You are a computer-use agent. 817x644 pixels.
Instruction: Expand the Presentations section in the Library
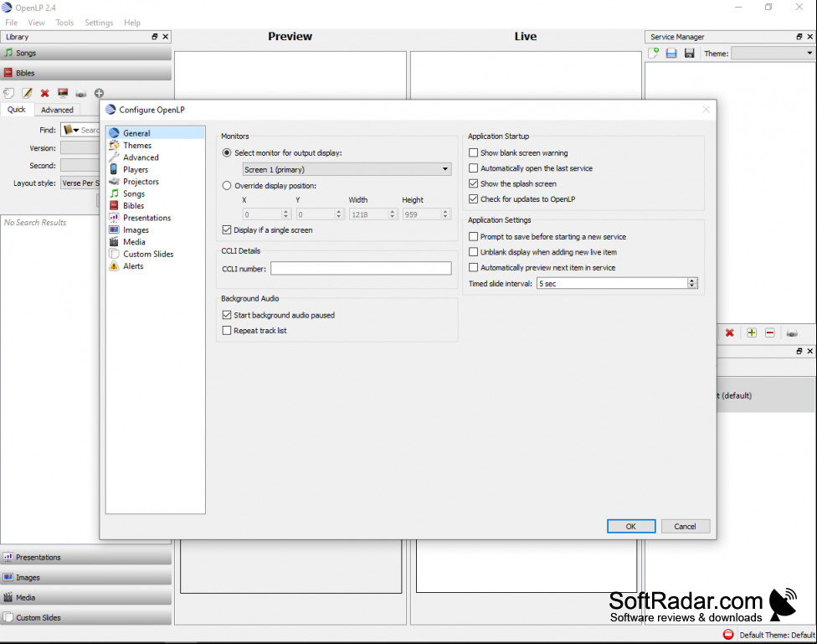point(86,557)
